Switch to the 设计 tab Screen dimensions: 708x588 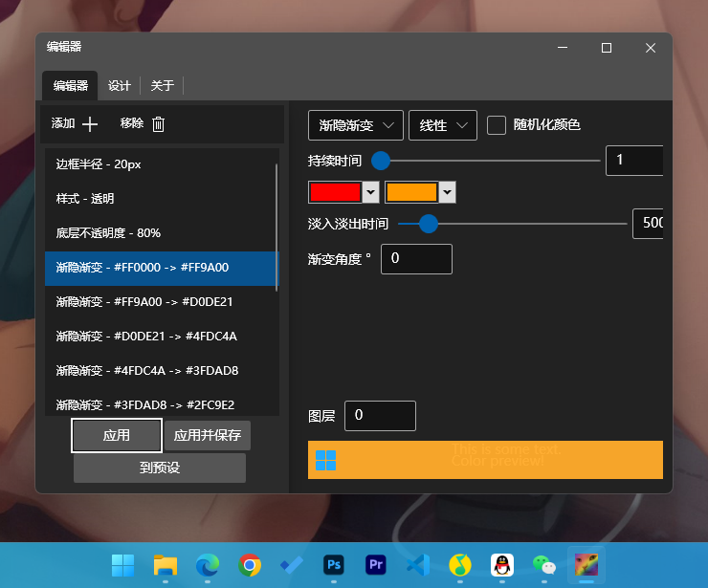click(x=120, y=86)
